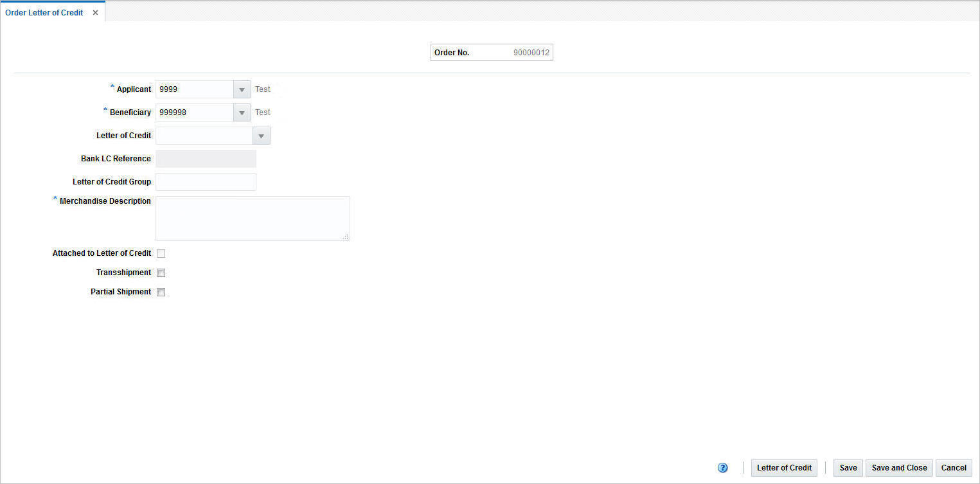Image resolution: width=980 pixels, height=484 pixels.
Task: Click into the Applicant field showing 9999
Action: coord(195,89)
